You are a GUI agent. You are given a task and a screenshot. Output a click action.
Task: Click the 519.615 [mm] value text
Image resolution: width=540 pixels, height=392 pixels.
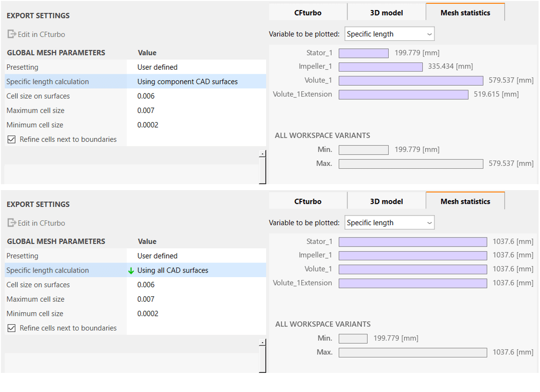pyautogui.click(x=496, y=94)
